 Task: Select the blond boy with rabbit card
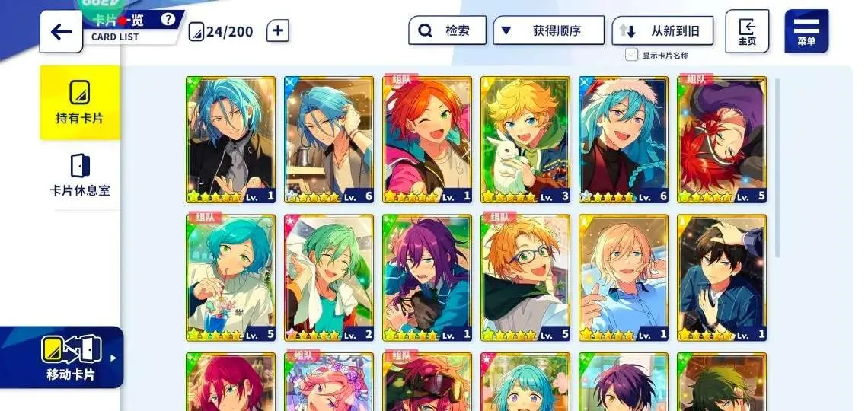pos(525,140)
